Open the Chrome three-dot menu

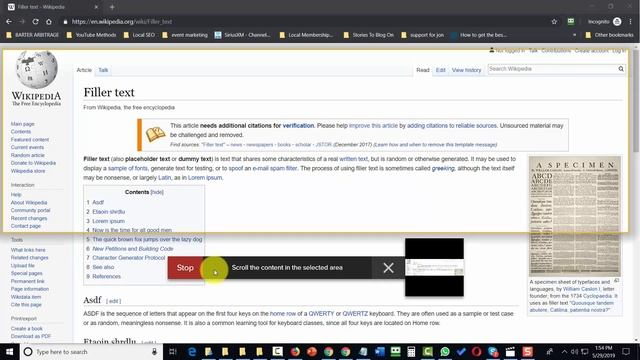tap(630, 22)
